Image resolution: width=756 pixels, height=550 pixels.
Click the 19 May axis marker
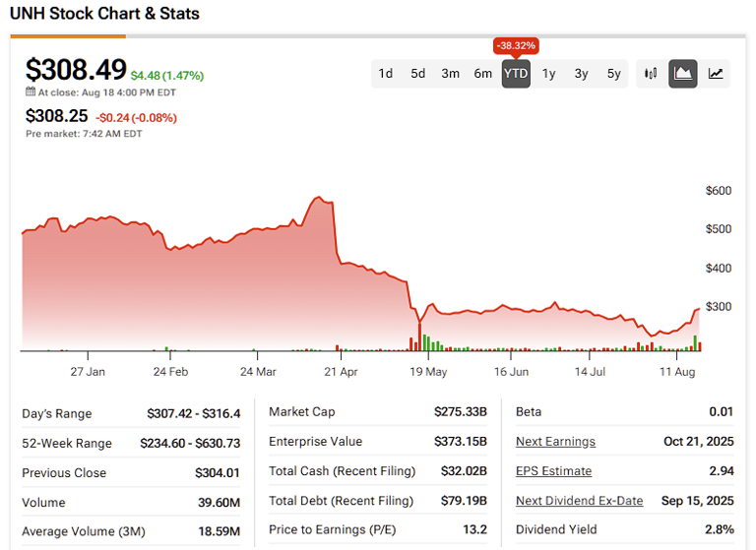(428, 372)
